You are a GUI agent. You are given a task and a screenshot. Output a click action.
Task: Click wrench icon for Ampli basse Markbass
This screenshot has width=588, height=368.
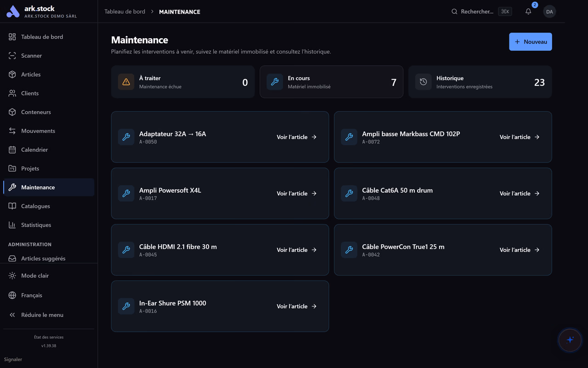tap(349, 137)
